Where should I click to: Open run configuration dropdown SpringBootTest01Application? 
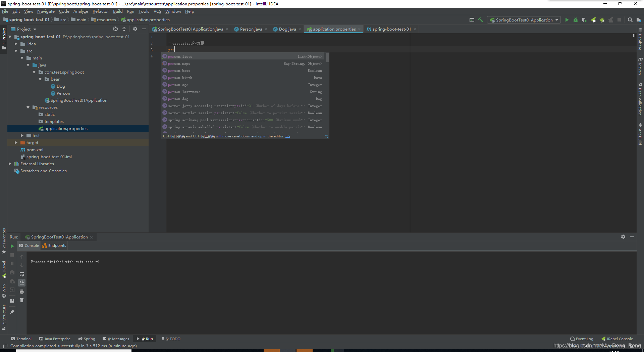(524, 20)
